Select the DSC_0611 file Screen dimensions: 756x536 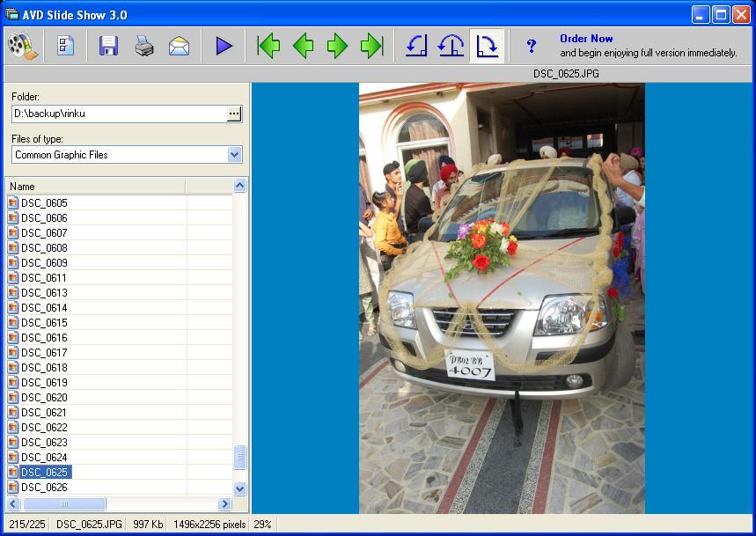coord(44,276)
